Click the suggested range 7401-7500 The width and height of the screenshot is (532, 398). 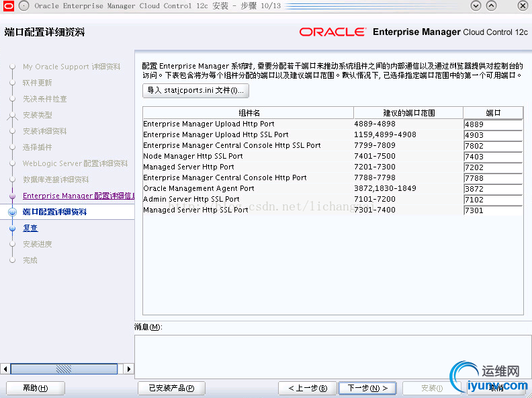pyautogui.click(x=375, y=156)
